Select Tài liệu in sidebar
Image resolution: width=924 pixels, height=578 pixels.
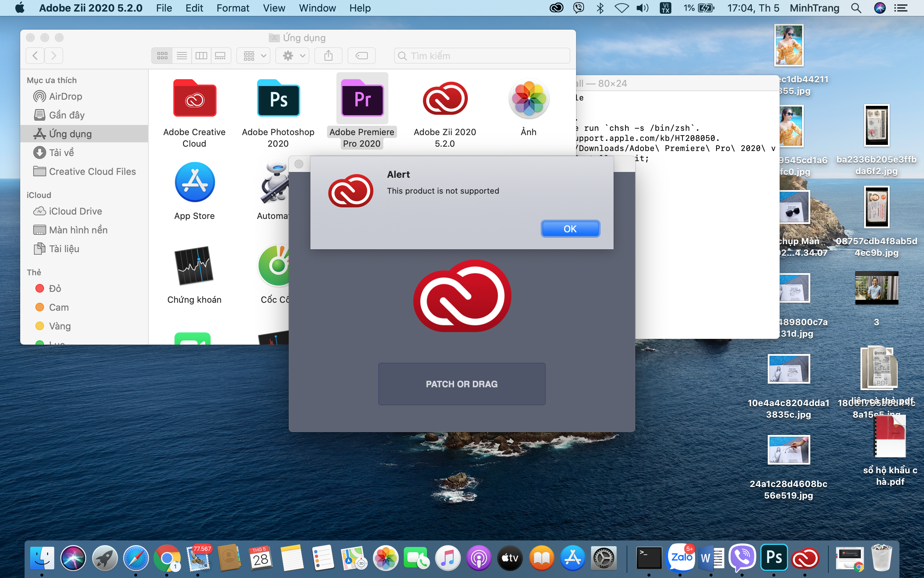click(84, 249)
